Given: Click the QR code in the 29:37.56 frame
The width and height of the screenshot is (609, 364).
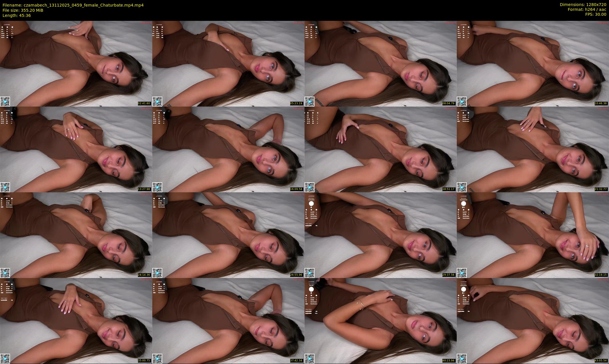Looking at the screenshot, I should [309, 273].
